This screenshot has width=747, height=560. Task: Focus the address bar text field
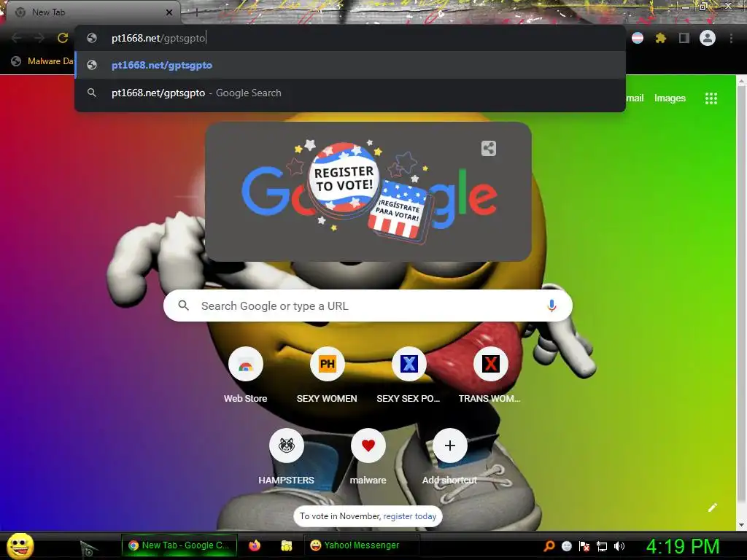pyautogui.click(x=350, y=38)
